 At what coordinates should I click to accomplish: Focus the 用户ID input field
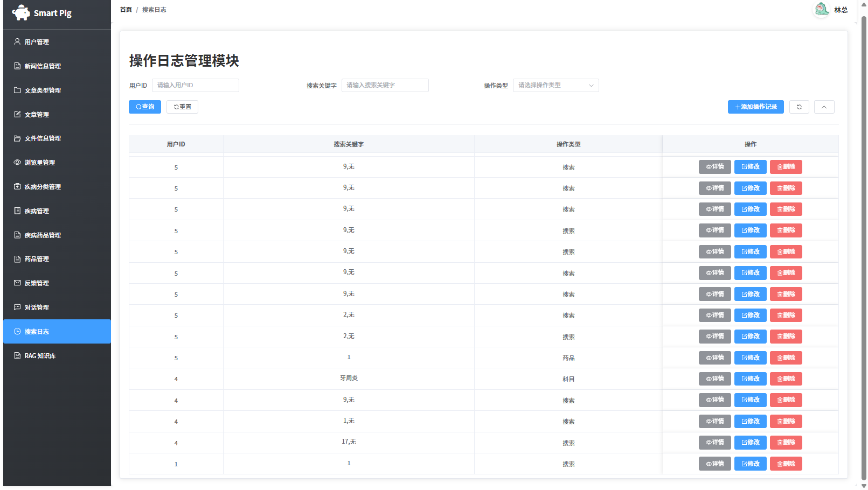(x=195, y=86)
